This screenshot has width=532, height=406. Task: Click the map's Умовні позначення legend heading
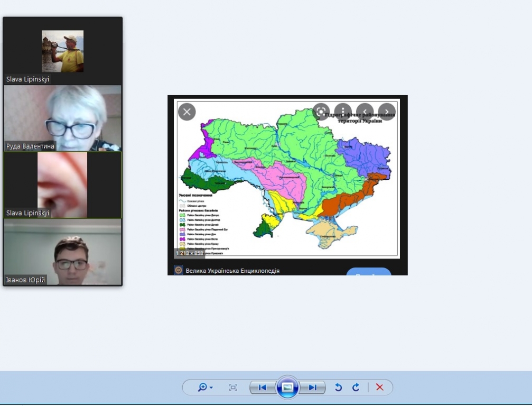(195, 195)
